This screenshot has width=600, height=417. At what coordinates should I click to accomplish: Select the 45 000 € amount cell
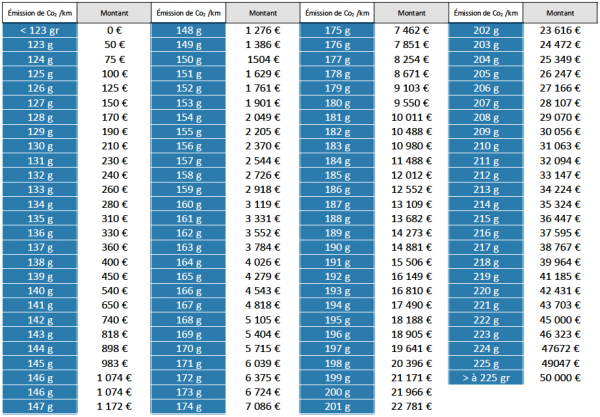pos(562,320)
